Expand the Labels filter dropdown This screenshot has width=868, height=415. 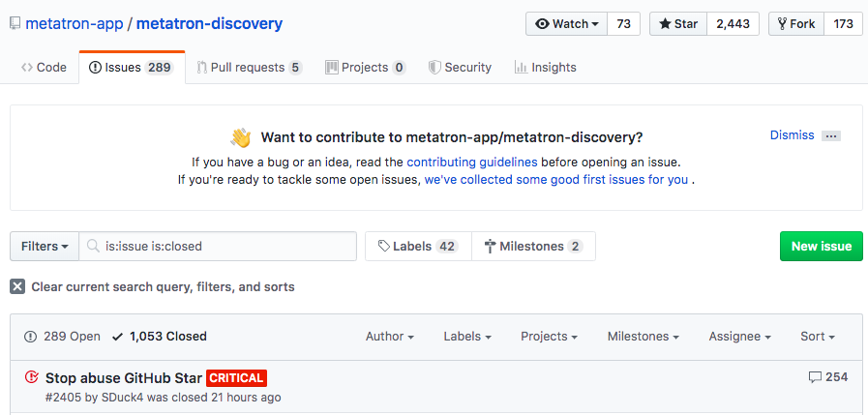tap(467, 337)
